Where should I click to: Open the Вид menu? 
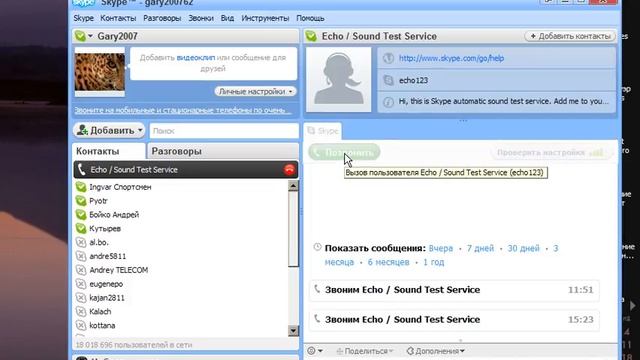pos(227,18)
